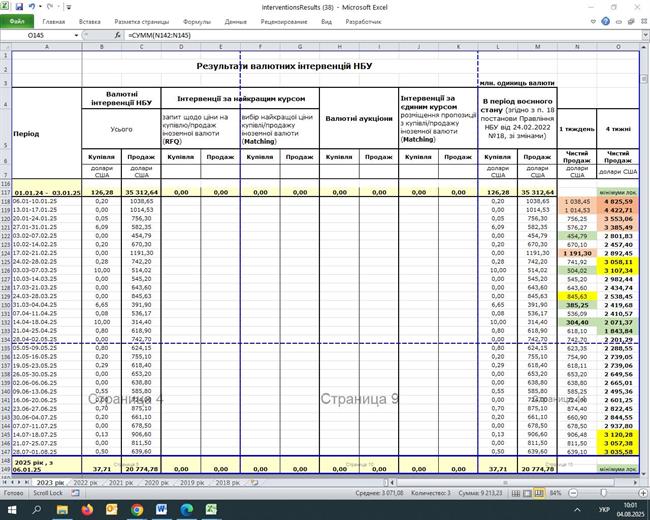Click the zoom slider handle
The width and height of the screenshot is (650, 520).
(603, 493)
